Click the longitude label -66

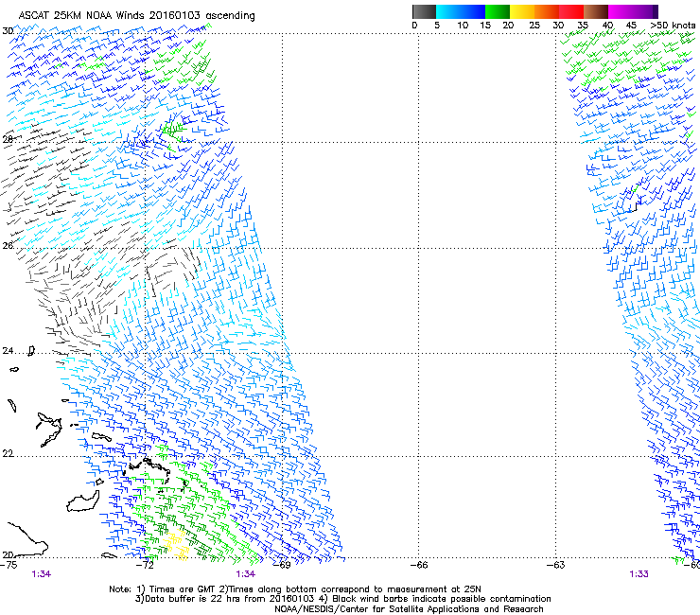click(419, 565)
